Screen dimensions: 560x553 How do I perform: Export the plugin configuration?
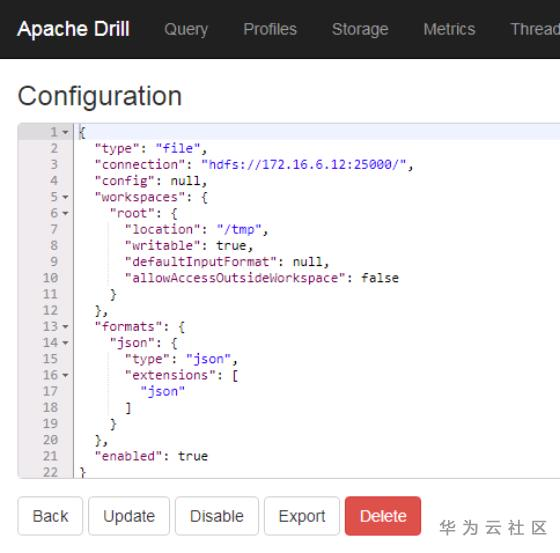coord(302,516)
